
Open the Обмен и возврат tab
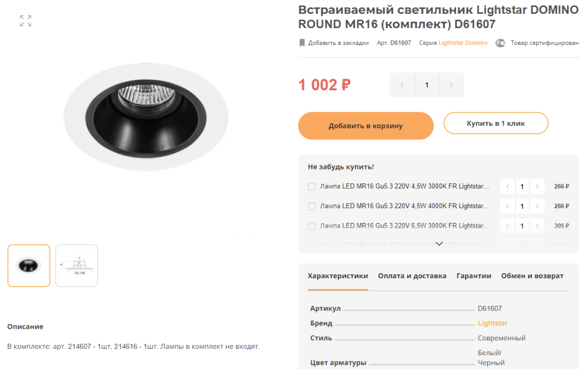pos(532,276)
